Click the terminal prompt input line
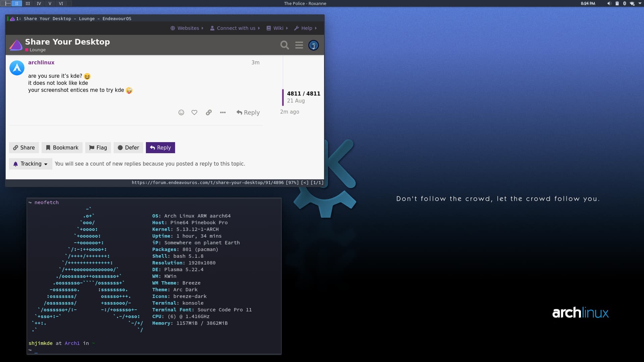This screenshot has width=644, height=362. pos(154,350)
